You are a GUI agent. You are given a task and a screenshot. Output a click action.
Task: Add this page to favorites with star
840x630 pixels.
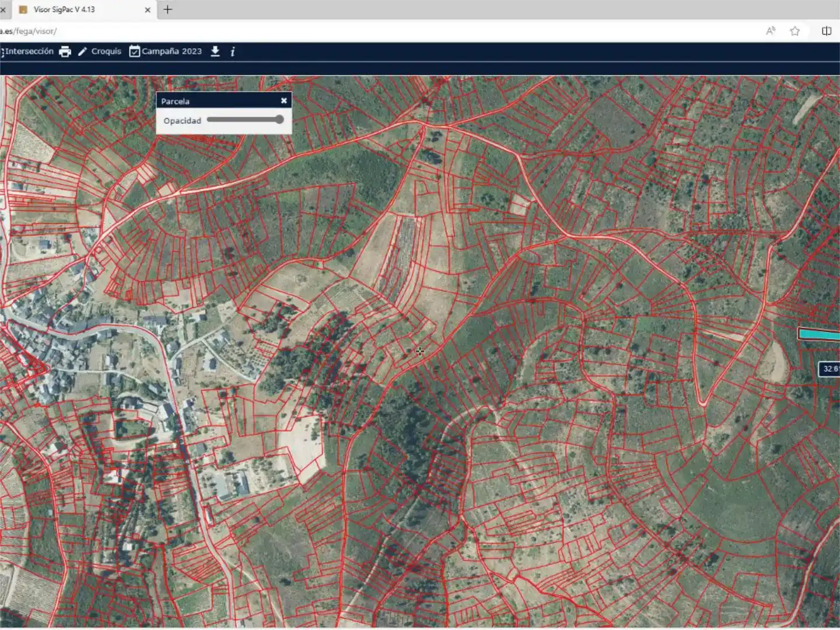click(x=794, y=31)
